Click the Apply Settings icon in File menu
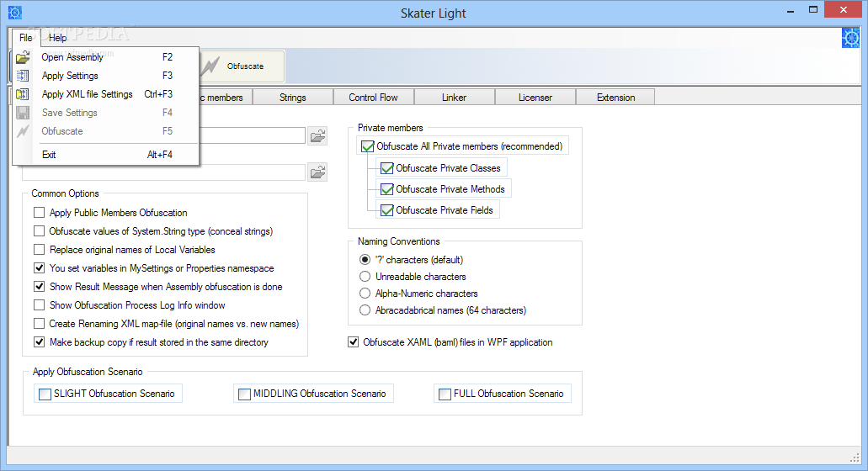 [x=23, y=76]
